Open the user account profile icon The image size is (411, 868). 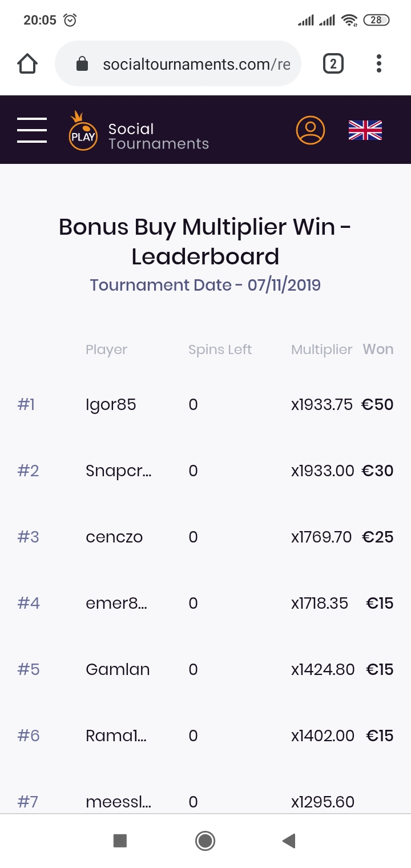(310, 130)
